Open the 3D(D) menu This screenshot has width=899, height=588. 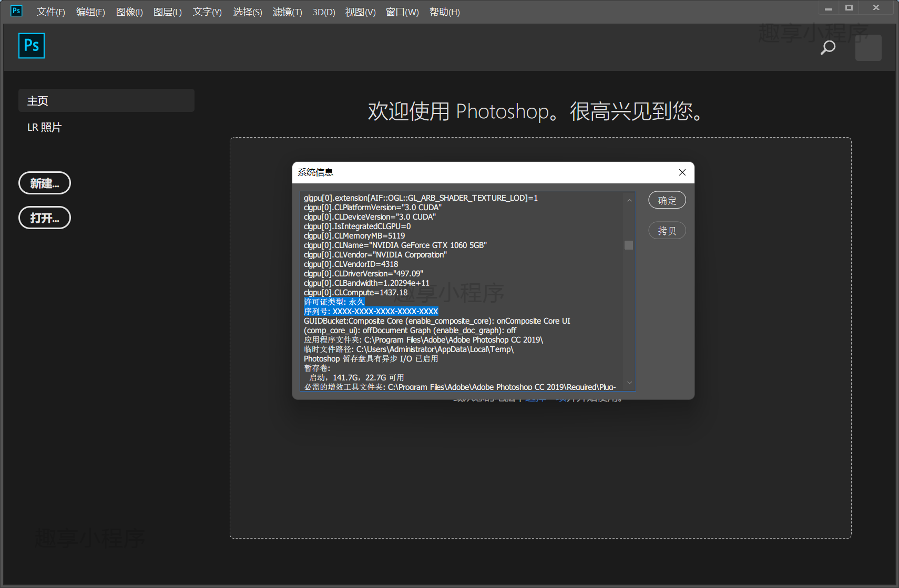(x=324, y=12)
